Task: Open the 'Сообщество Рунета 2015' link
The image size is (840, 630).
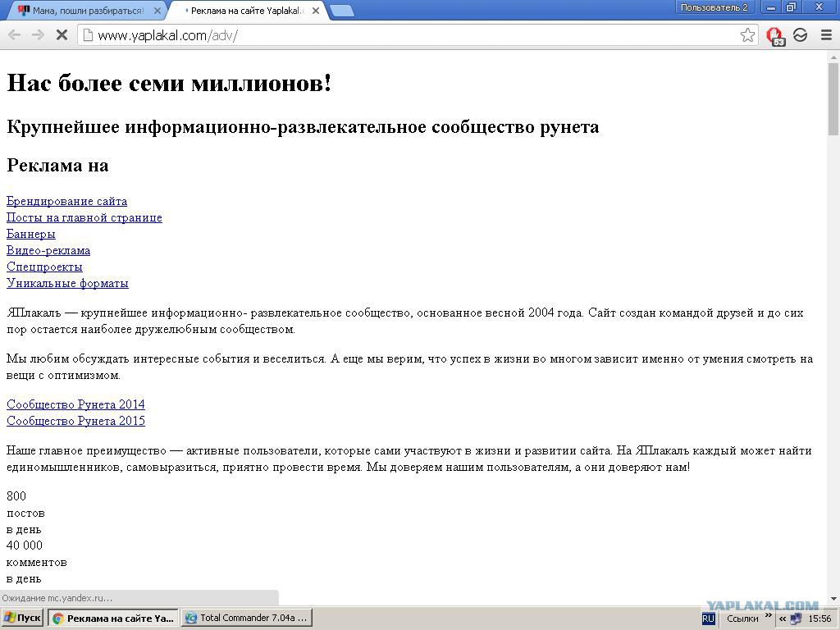Action: 75,421
